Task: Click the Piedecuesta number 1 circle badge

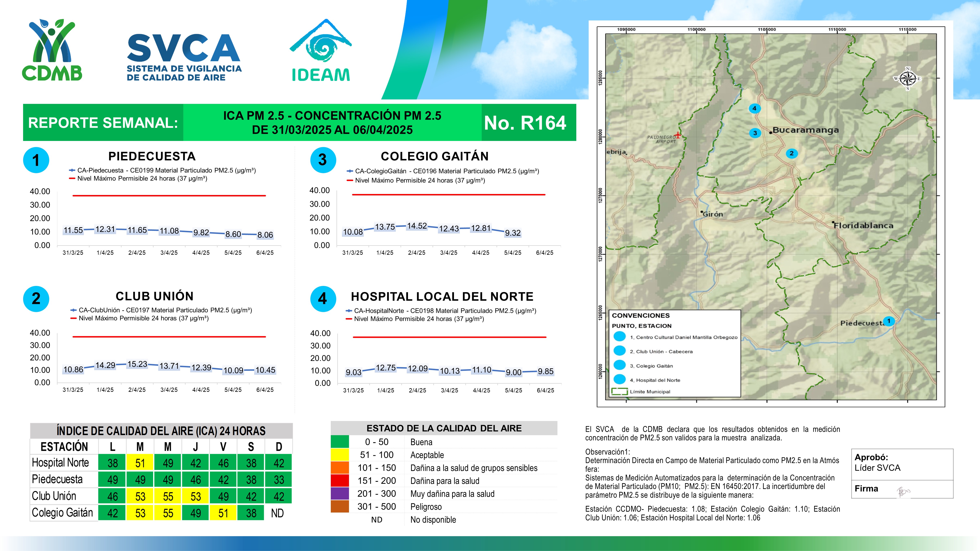Action: [36, 160]
